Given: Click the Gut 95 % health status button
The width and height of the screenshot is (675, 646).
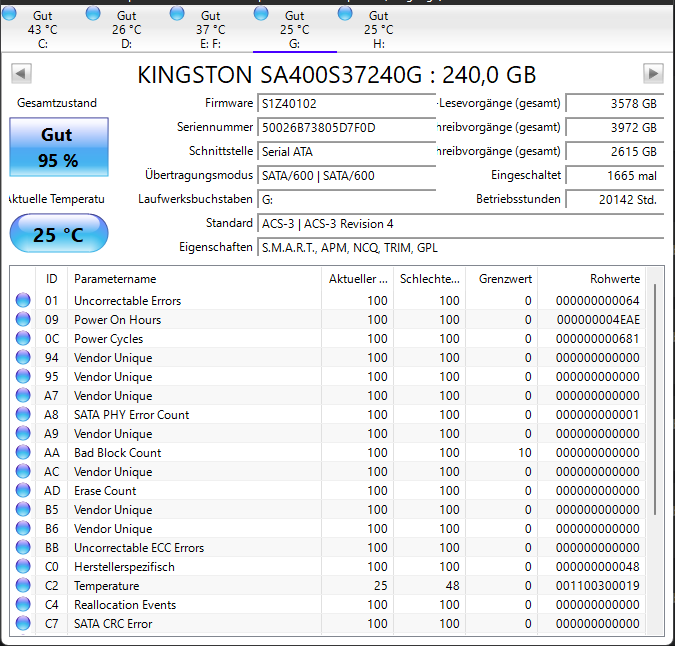Looking at the screenshot, I should pyautogui.click(x=59, y=147).
